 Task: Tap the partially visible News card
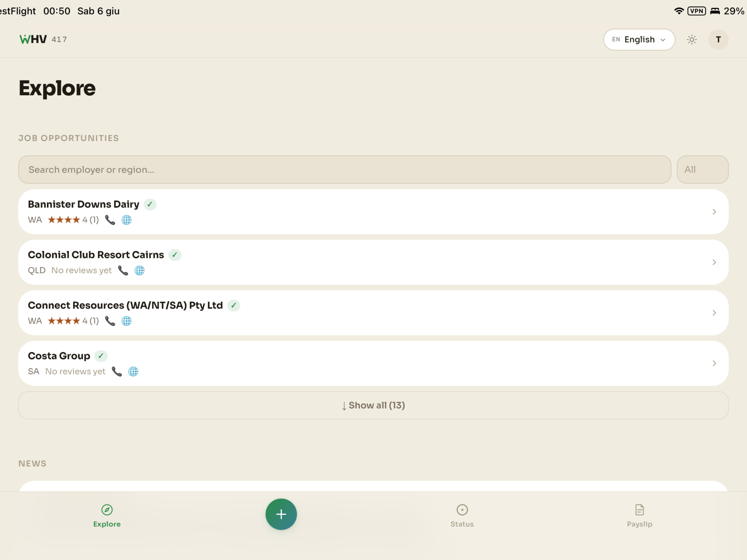pos(373,486)
